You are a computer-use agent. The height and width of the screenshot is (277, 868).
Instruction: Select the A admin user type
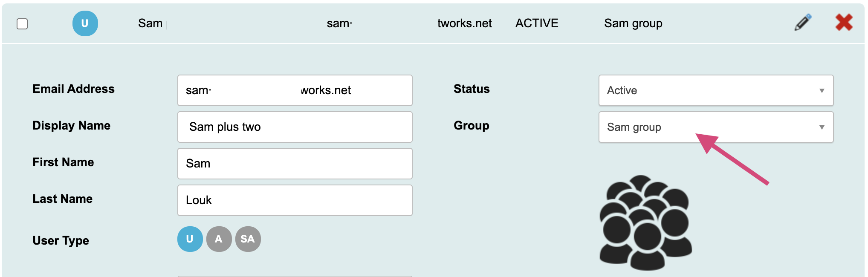(219, 239)
